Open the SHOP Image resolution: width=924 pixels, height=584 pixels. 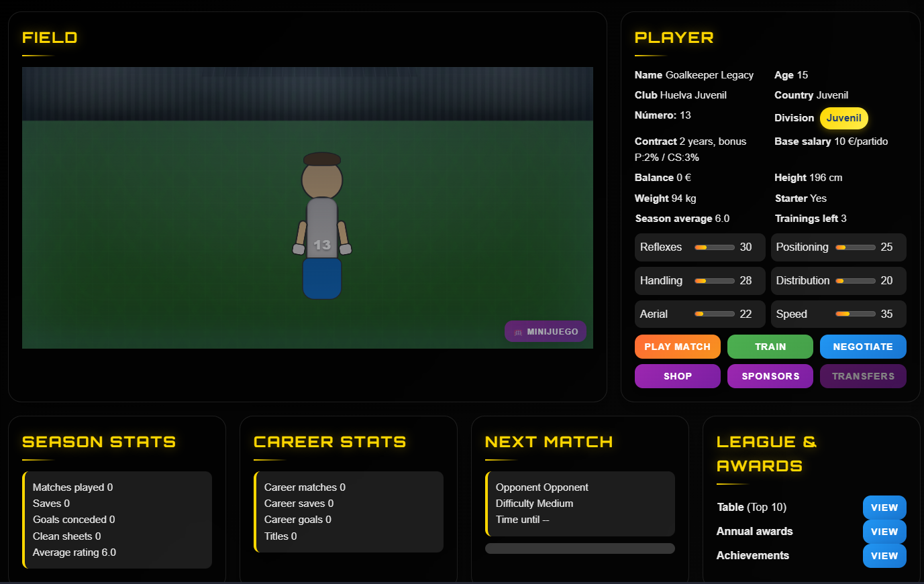coord(677,376)
